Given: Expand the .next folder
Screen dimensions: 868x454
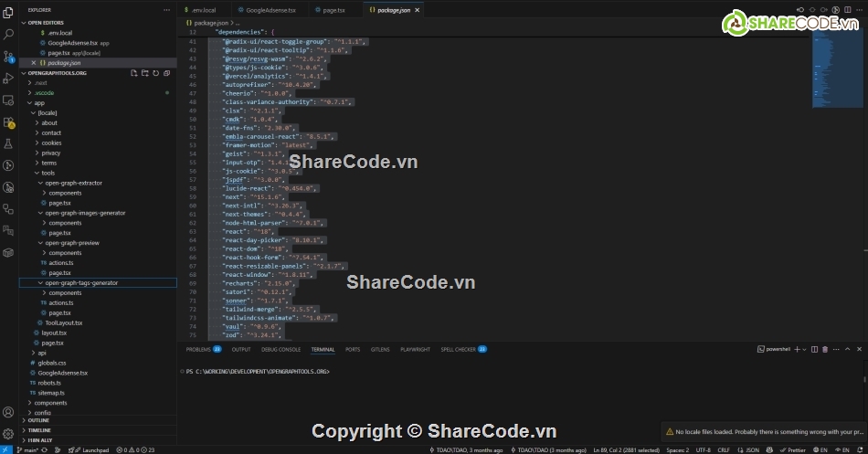Looking at the screenshot, I should click(x=41, y=83).
